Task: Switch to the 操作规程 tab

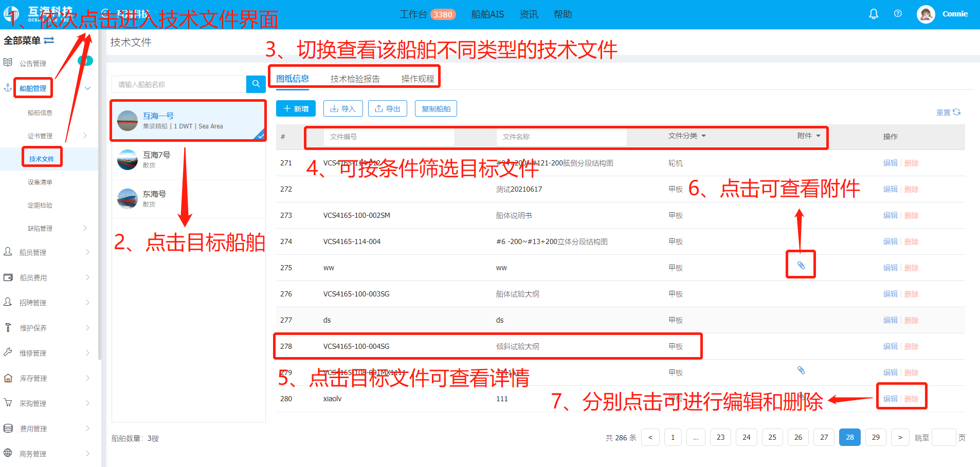Action: (418, 79)
